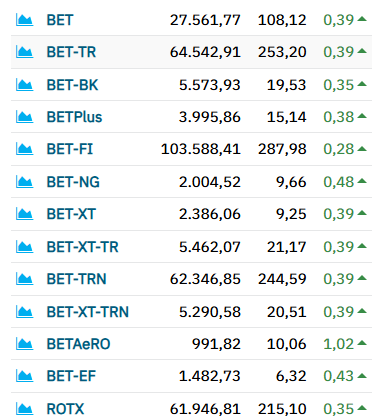Open the chart icon for BET-NG
This screenshot has width=380, height=420.
pyautogui.click(x=25, y=182)
